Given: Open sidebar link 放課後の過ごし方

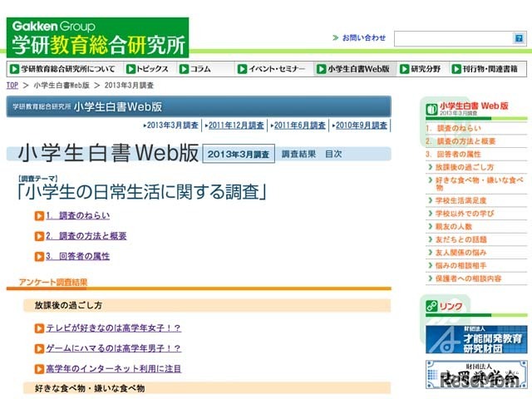Looking at the screenshot, I should pyautogui.click(x=465, y=167).
